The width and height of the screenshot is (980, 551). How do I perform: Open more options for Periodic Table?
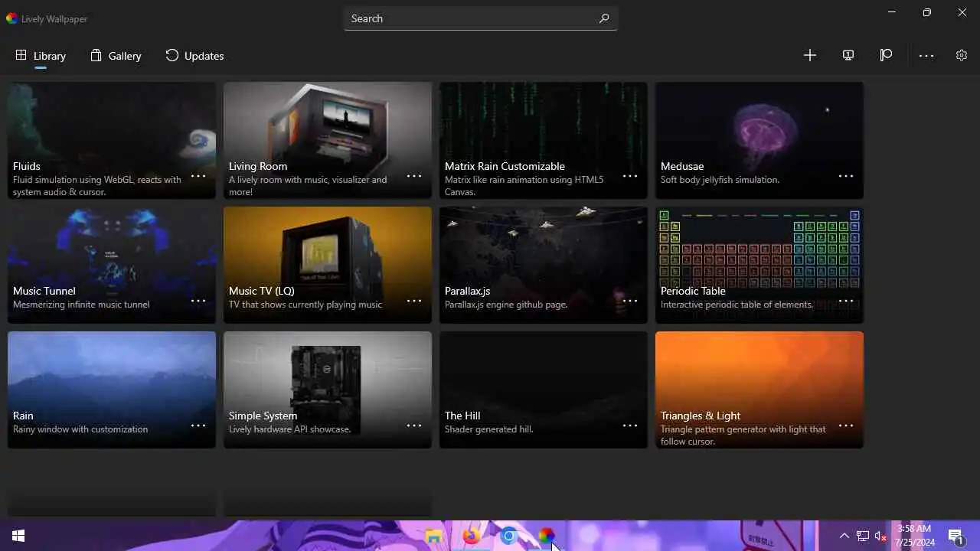point(846,301)
